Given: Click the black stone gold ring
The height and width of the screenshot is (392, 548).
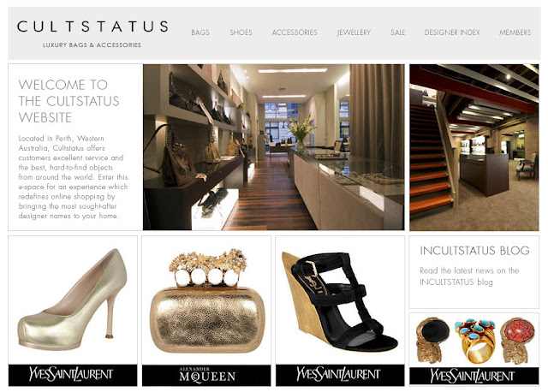Looking at the screenshot, I should pyautogui.click(x=432, y=341).
